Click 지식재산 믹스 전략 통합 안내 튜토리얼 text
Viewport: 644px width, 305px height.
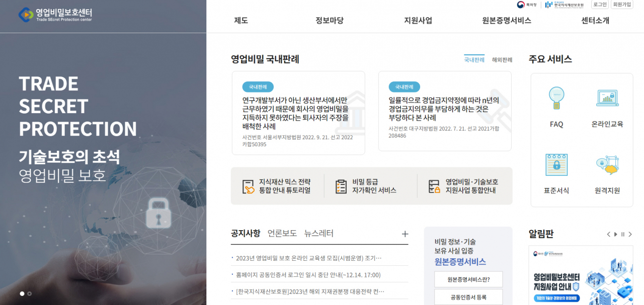(x=285, y=186)
